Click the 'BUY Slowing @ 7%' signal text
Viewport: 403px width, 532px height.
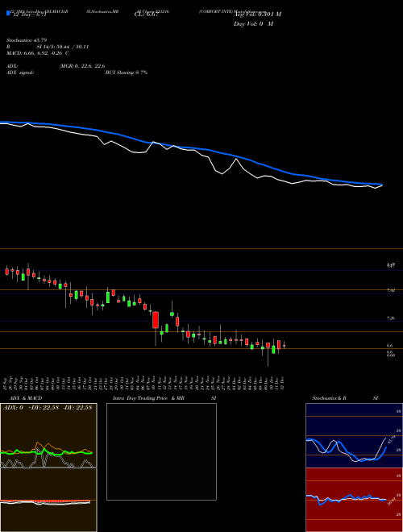(127, 73)
